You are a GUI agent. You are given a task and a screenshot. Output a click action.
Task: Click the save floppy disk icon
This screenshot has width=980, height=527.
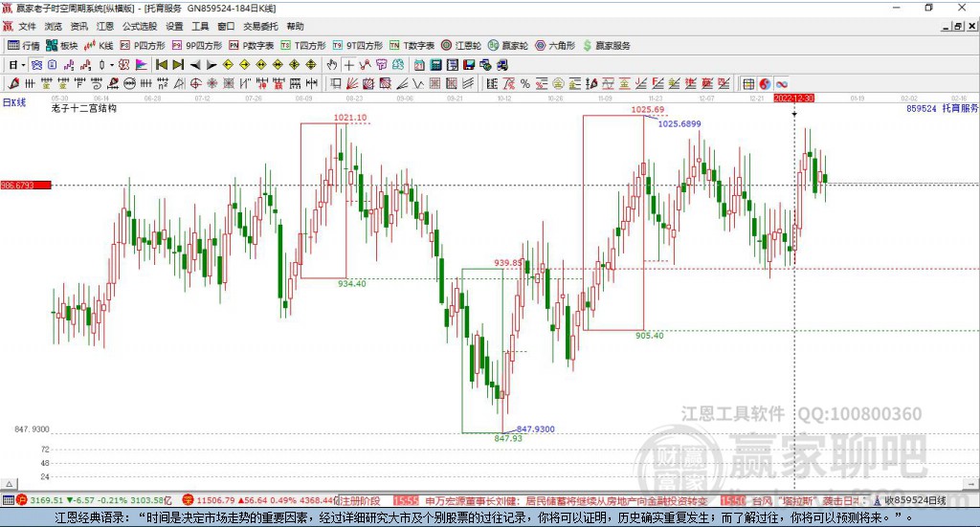(469, 65)
